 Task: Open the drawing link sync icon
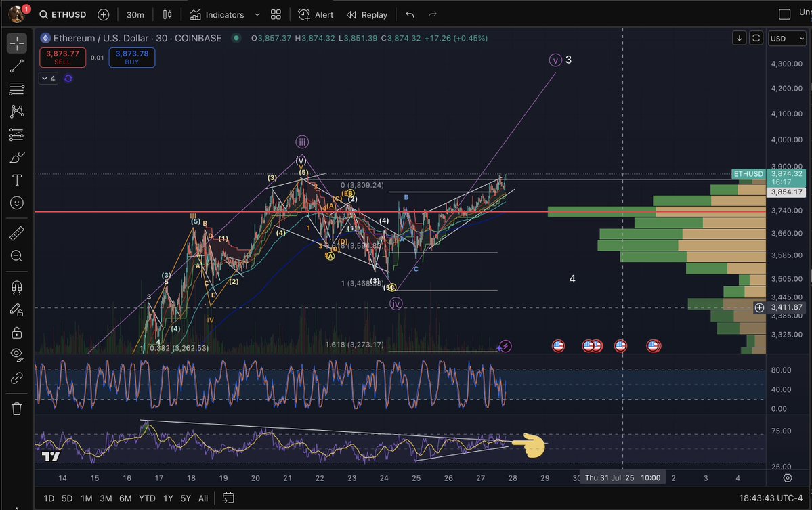tap(16, 378)
